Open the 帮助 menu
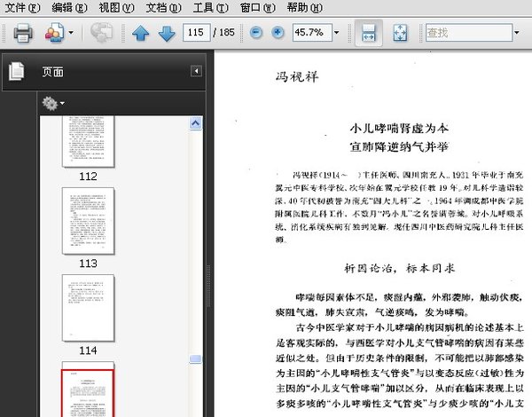 click(x=304, y=8)
